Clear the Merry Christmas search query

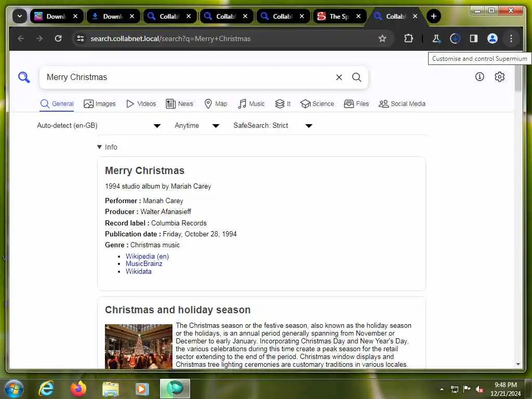tap(339, 77)
